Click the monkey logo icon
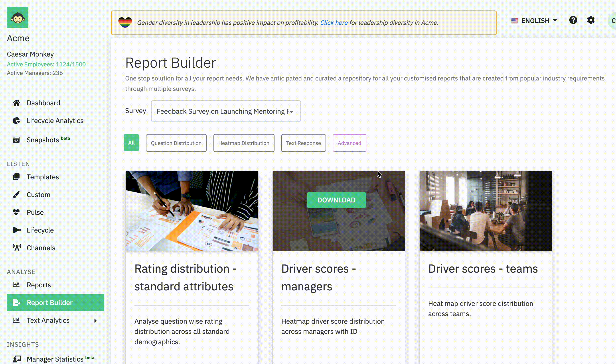616x364 pixels. pyautogui.click(x=18, y=18)
